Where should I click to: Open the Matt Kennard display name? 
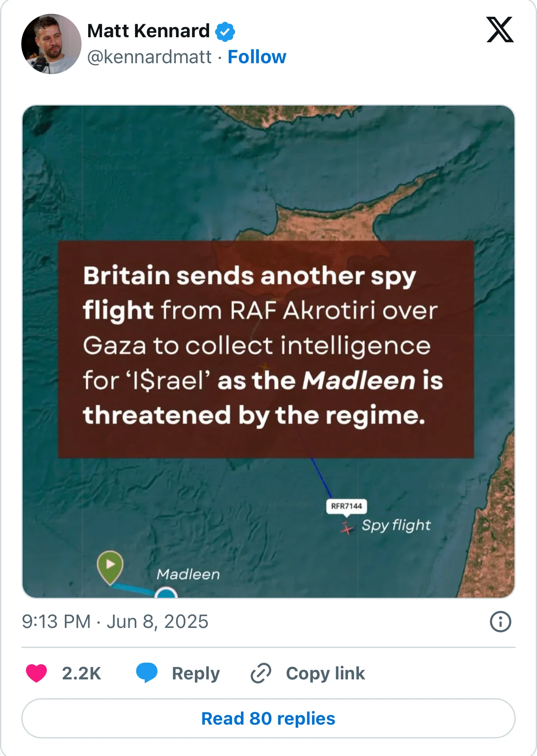[148, 31]
